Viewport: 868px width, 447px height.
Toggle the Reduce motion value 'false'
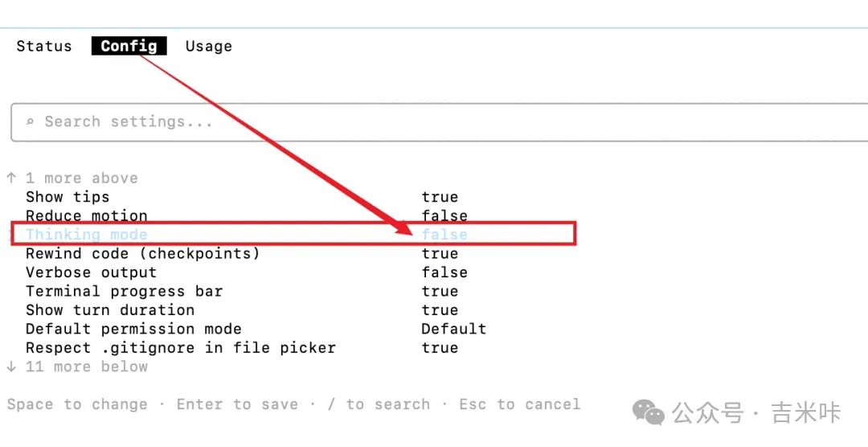(x=444, y=215)
